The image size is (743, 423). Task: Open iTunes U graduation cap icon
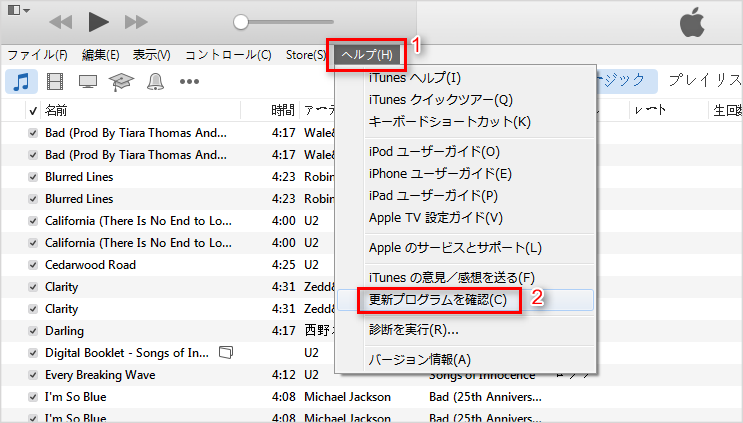[121, 81]
